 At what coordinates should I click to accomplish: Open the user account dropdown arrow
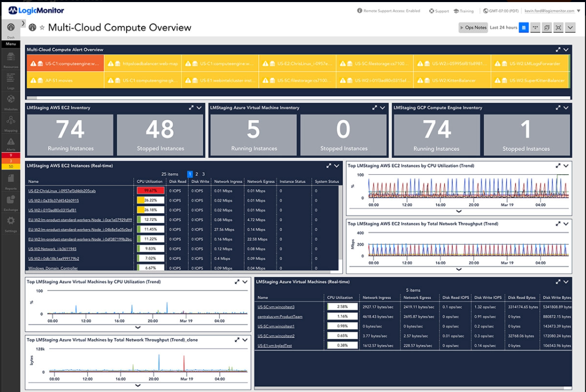(579, 11)
